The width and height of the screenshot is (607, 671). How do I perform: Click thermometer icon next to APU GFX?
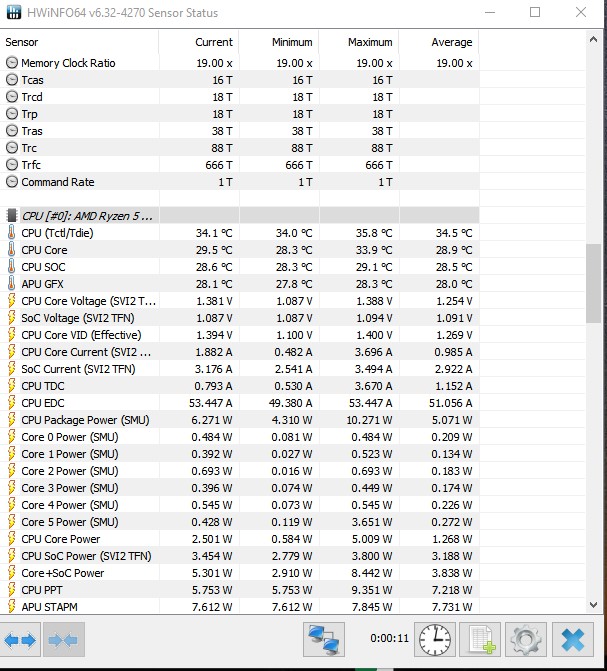(12, 284)
